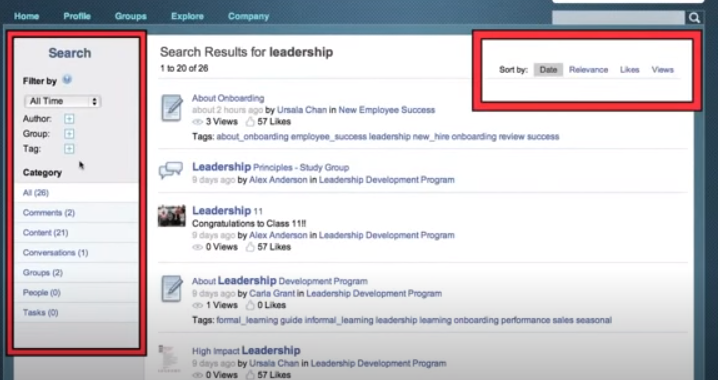Image resolution: width=720 pixels, height=380 pixels.
Task: Click thumbs-up icon for About Leadership Development Program
Action: [250, 305]
